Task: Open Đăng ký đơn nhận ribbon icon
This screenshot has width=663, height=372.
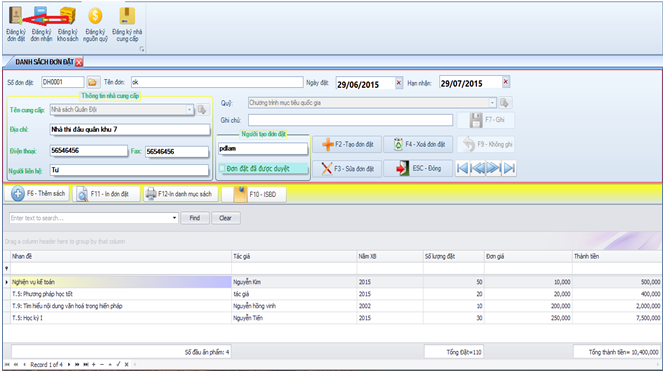Action: 41,24
